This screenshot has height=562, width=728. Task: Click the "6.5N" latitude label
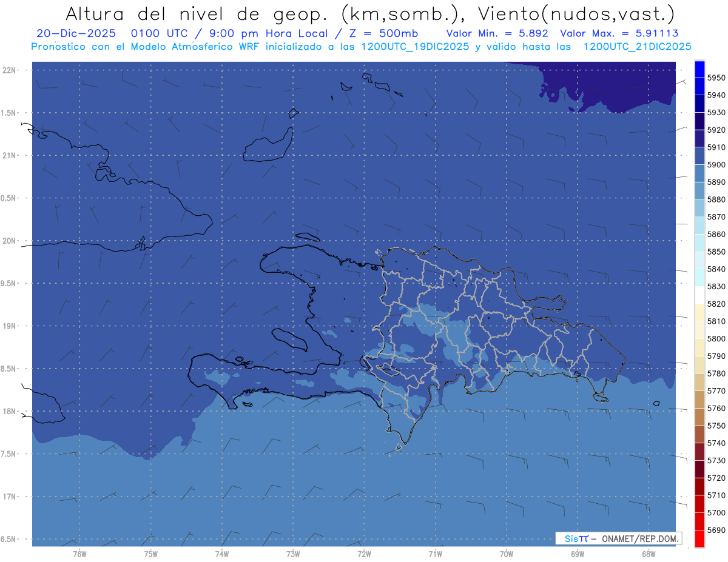point(9,539)
